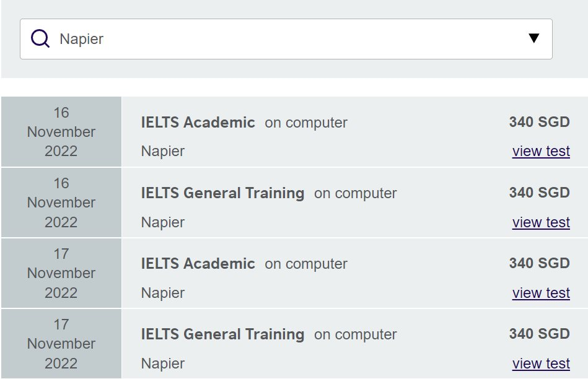
Task: Click the magnifying glass search icon
Action: pyautogui.click(x=39, y=38)
